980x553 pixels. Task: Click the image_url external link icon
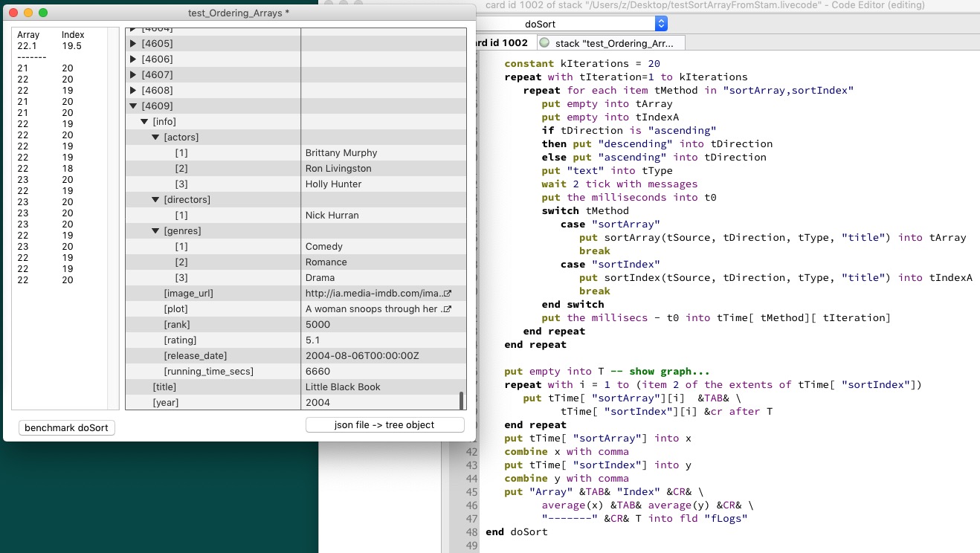[448, 294]
